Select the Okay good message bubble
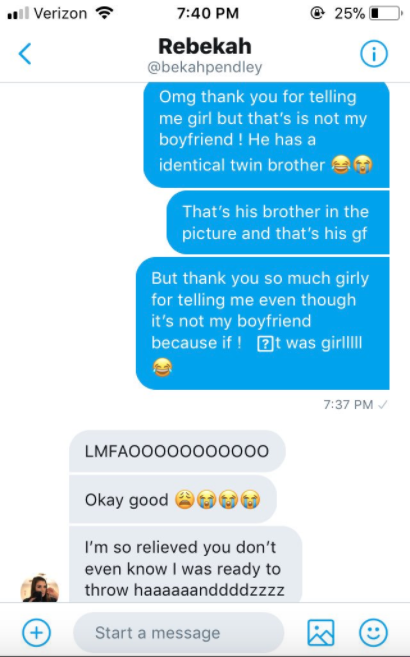 [x=173, y=499]
